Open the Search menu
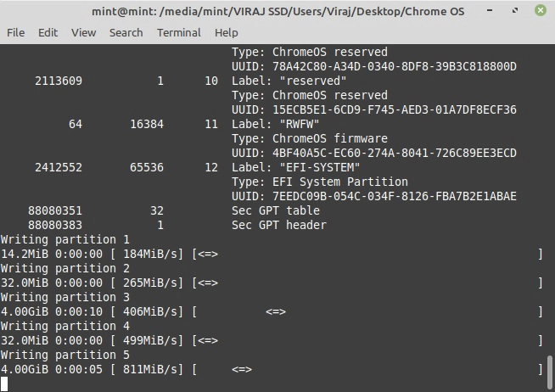This screenshot has width=555, height=392. (126, 32)
